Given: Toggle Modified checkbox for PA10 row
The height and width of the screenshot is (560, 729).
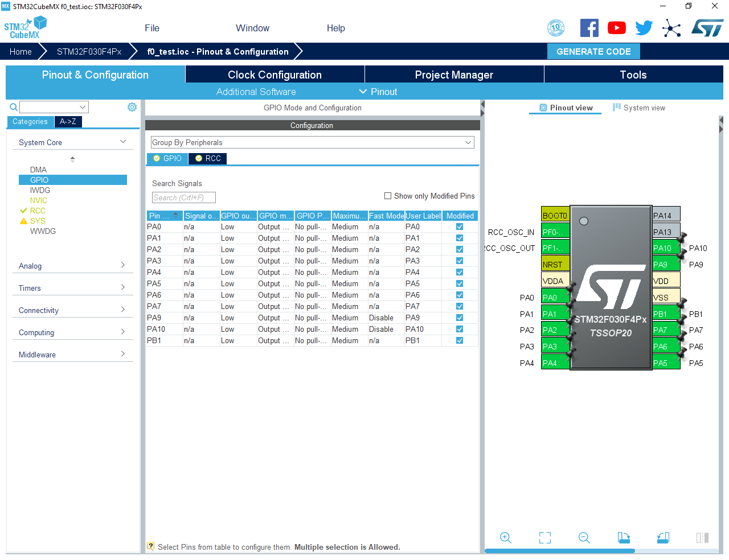Looking at the screenshot, I should click(x=460, y=329).
